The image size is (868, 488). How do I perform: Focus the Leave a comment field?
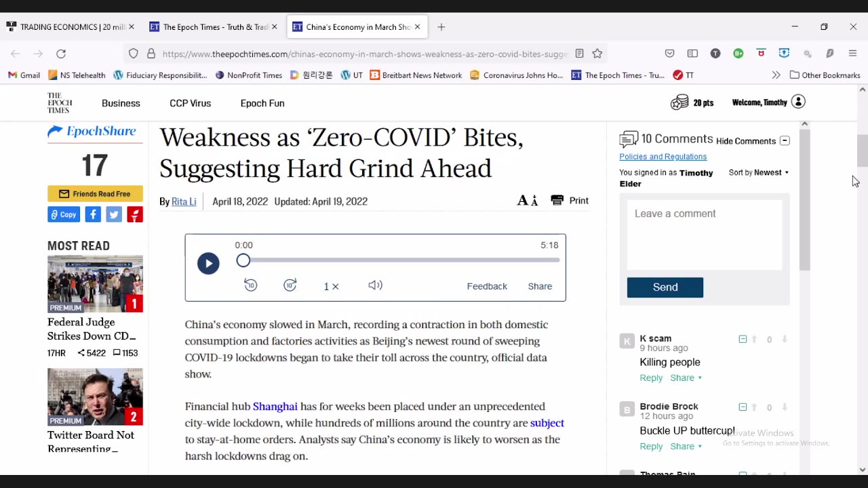[705, 235]
